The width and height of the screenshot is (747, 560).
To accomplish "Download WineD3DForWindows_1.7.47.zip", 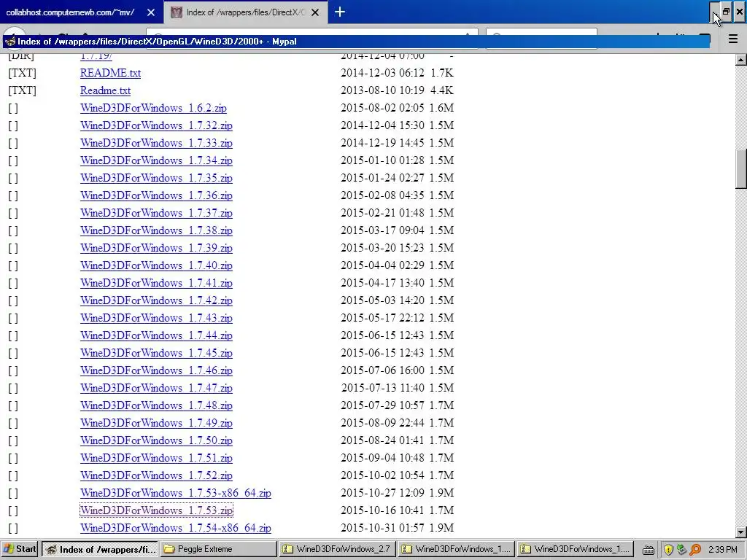I will click(x=156, y=388).
